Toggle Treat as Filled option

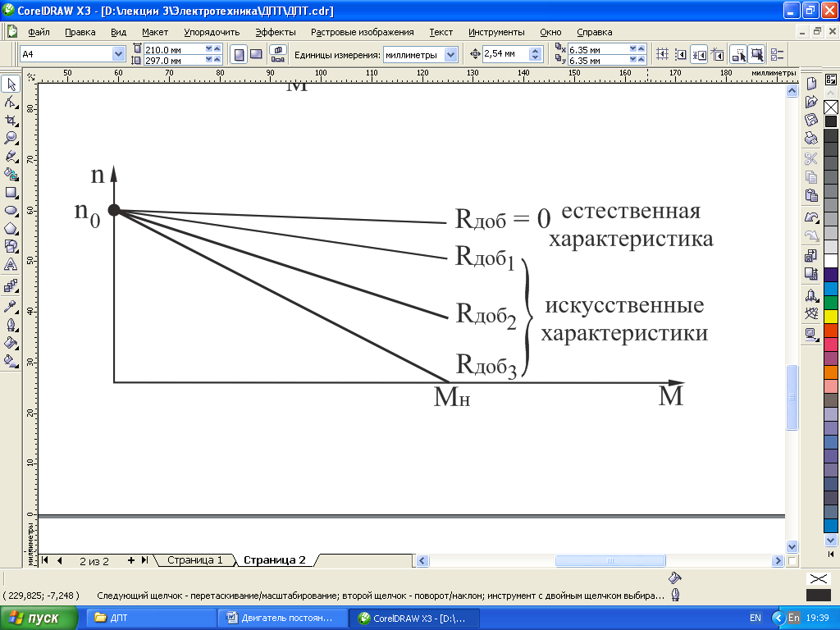[x=756, y=54]
